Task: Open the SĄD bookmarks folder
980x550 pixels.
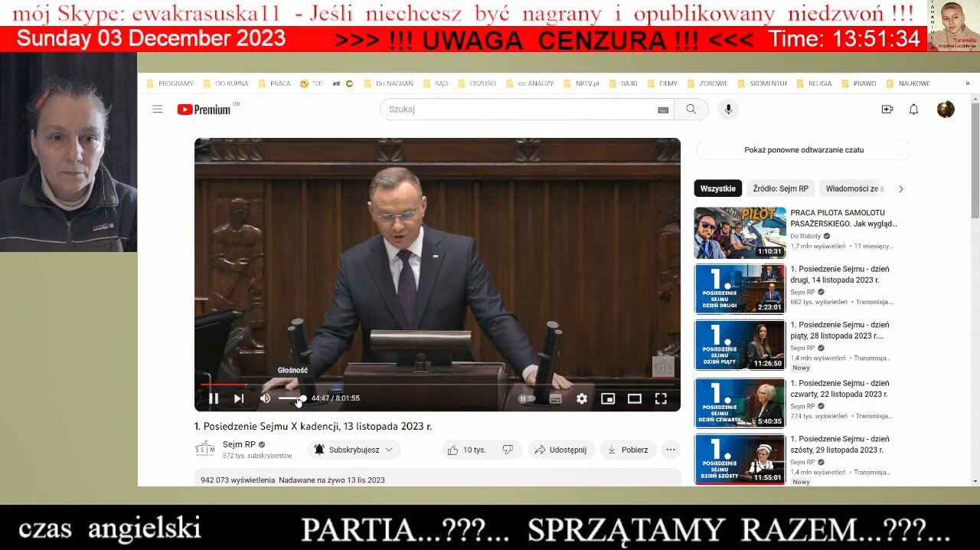Action: (x=436, y=83)
